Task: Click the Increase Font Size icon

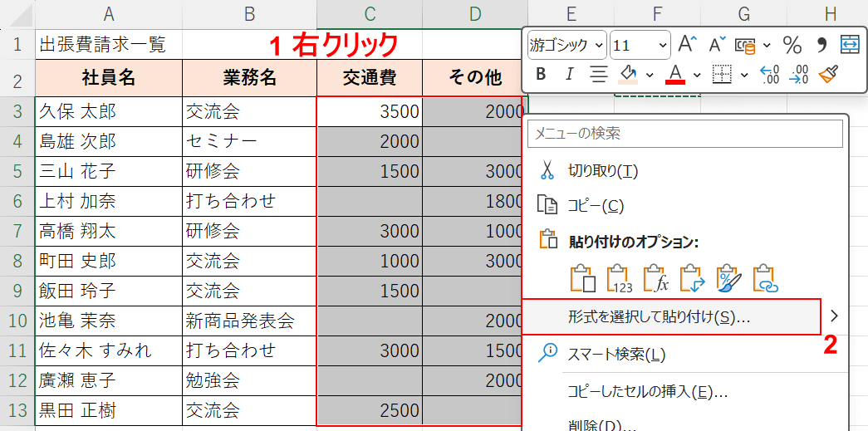Action: pyautogui.click(x=686, y=45)
